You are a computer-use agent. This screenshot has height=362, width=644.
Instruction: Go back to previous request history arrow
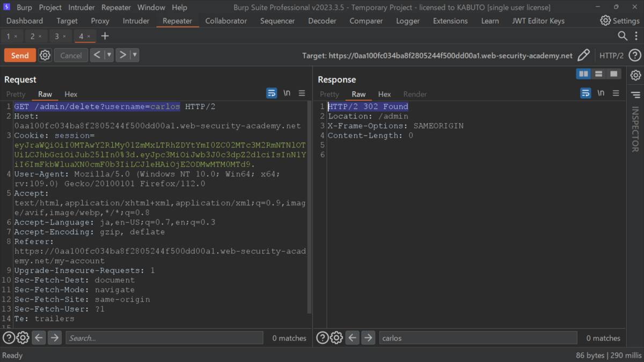click(97, 55)
